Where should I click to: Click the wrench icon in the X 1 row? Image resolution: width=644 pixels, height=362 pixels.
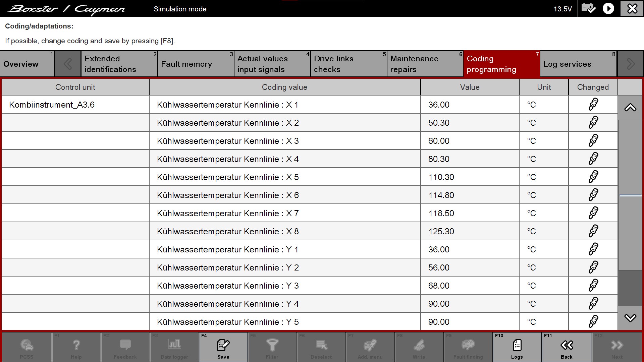coord(593,105)
